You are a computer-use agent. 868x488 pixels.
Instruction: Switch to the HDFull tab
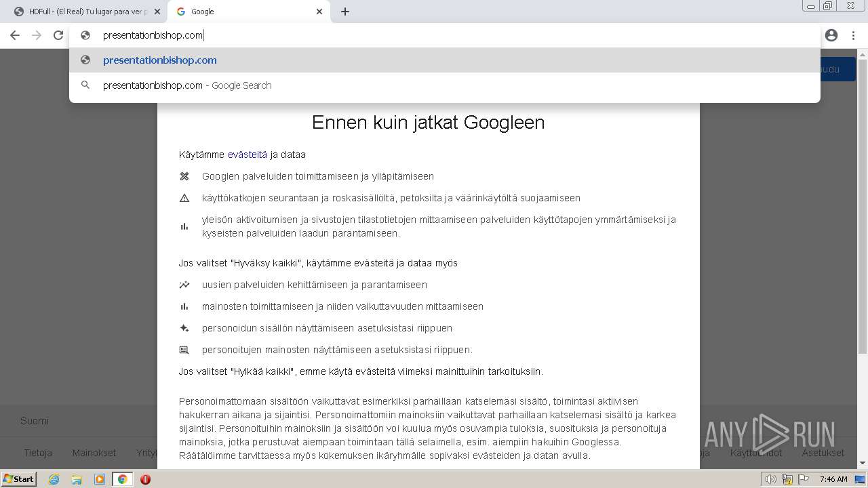pyautogui.click(x=87, y=12)
